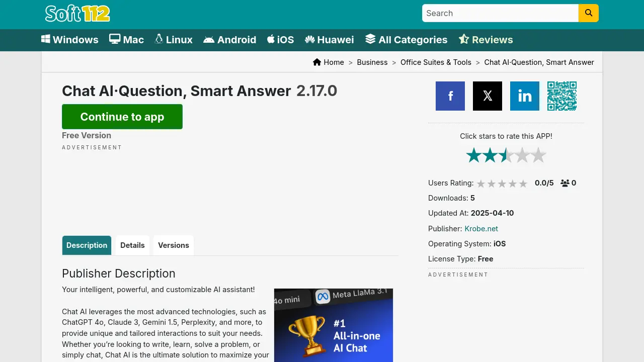Rate the app four stars
The height and width of the screenshot is (362, 644).
[522, 155]
